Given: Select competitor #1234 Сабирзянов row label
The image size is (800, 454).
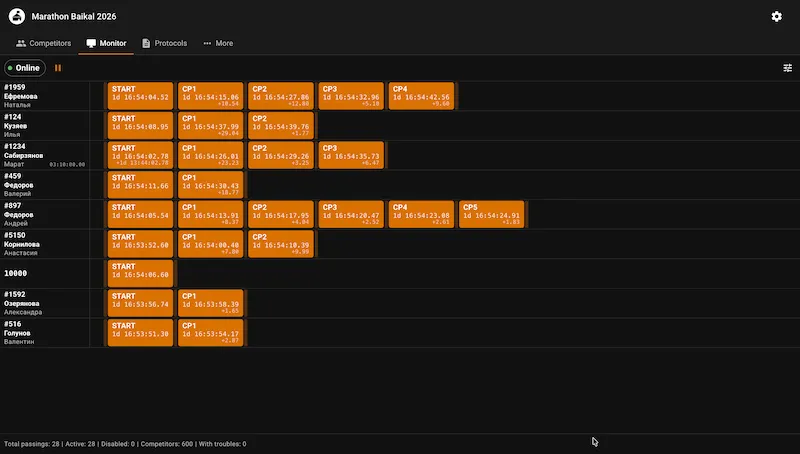Looking at the screenshot, I should coord(45,155).
